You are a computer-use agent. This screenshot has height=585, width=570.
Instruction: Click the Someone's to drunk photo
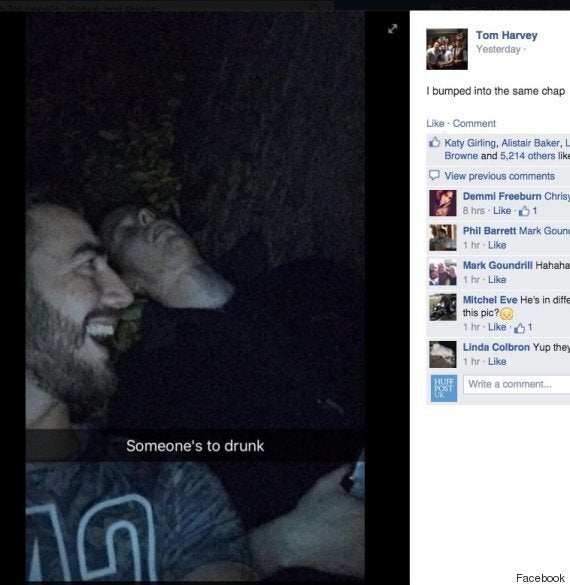[x=195, y=297]
